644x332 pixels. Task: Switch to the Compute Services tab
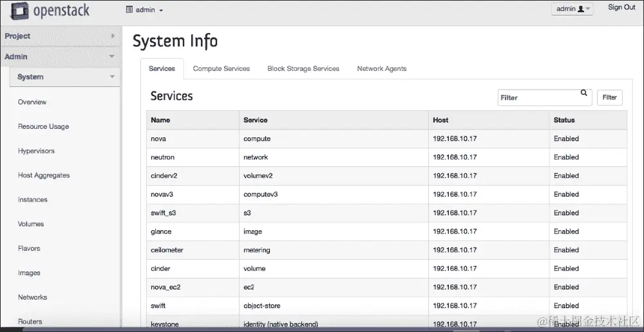222,68
